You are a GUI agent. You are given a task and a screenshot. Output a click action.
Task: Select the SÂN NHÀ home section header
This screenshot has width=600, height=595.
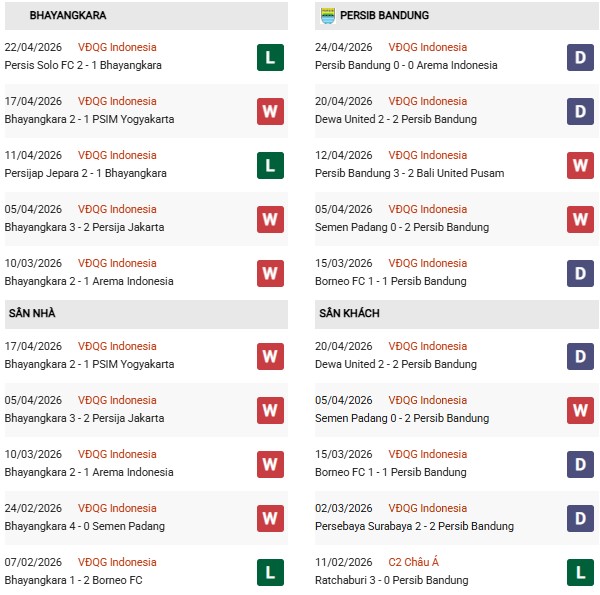(x=30, y=314)
